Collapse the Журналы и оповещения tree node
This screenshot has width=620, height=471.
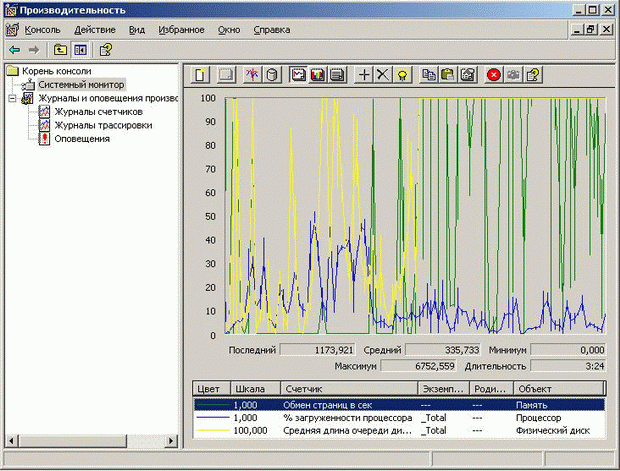click(x=12, y=99)
